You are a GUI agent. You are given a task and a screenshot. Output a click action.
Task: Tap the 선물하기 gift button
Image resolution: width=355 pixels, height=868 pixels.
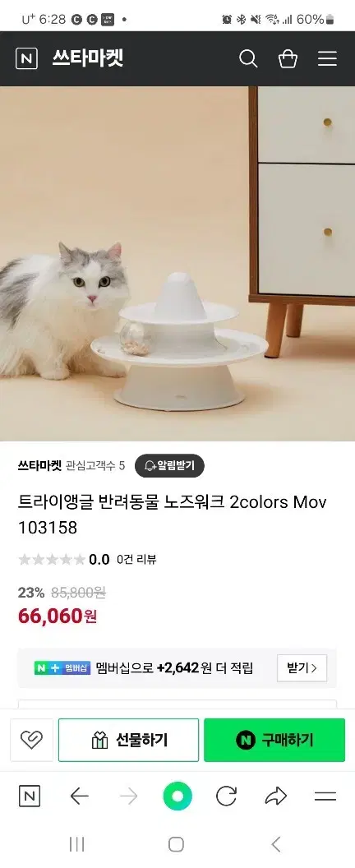[128, 740]
